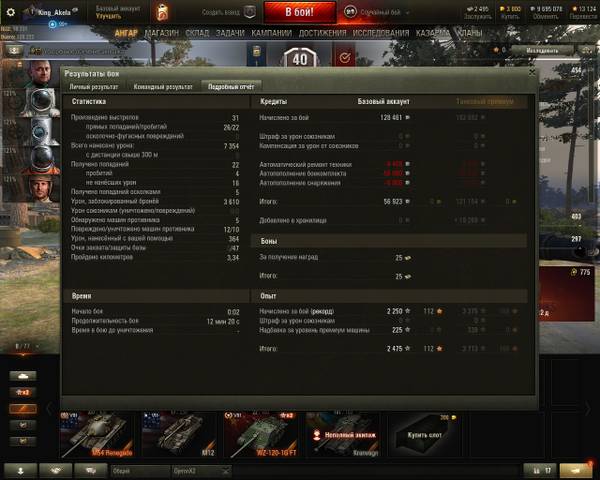
Task: Open the red missions checkmark icon
Action: click(344, 57)
